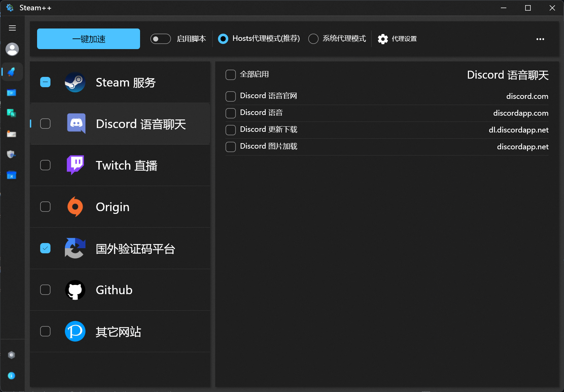Screen dimensions: 564x392
Task: Check the Twitch 直播 checkbox
Action: [x=45, y=165]
